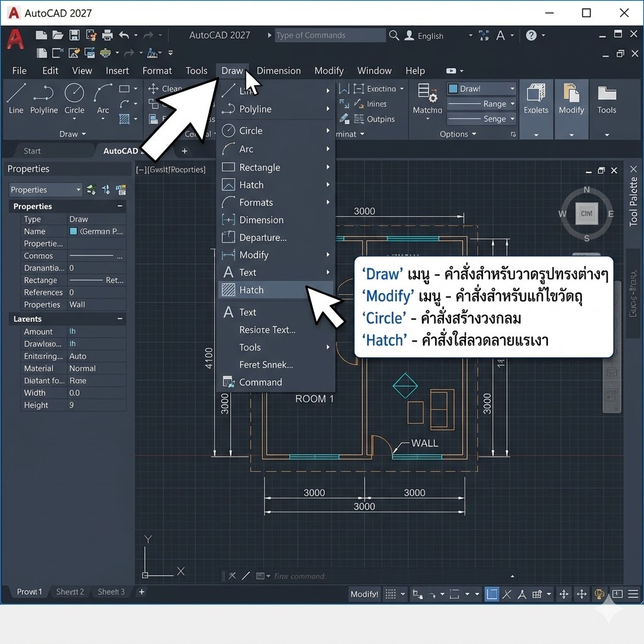This screenshot has height=644, width=644.
Task: Click the ViewCube center face
Action: click(587, 214)
